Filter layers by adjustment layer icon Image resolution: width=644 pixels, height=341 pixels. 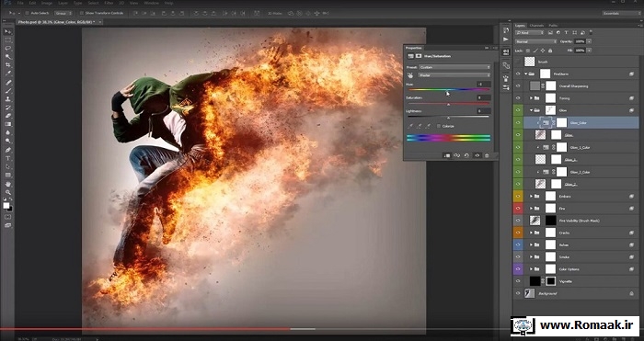558,32
